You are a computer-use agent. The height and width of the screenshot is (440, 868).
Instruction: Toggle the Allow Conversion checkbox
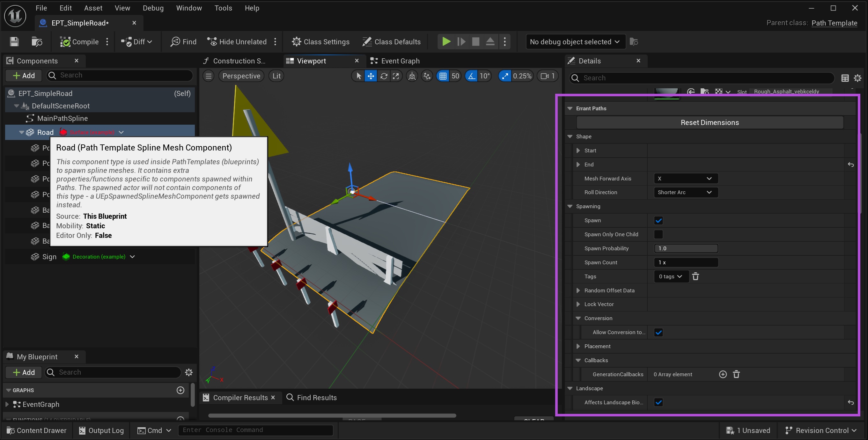point(658,333)
